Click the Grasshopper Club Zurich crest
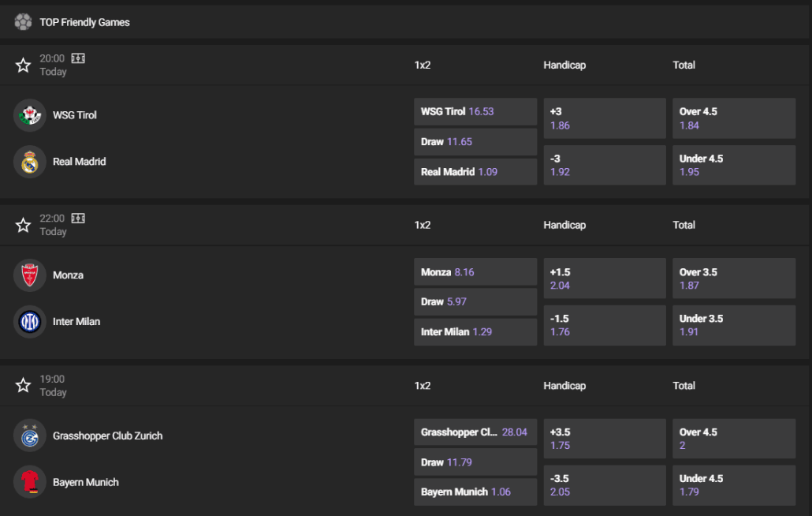 coord(29,436)
